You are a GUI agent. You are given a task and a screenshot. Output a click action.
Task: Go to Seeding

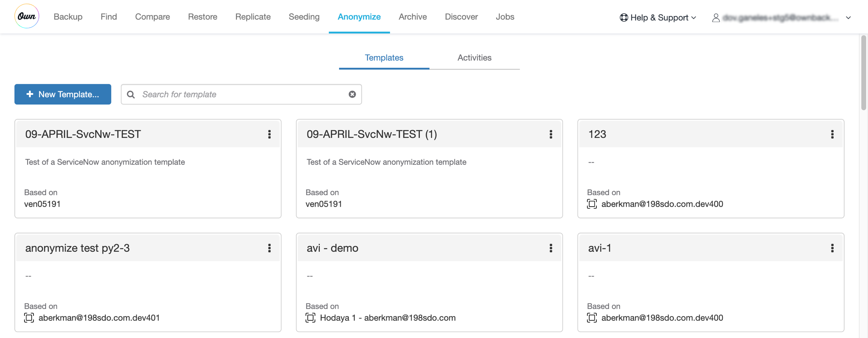click(x=304, y=17)
